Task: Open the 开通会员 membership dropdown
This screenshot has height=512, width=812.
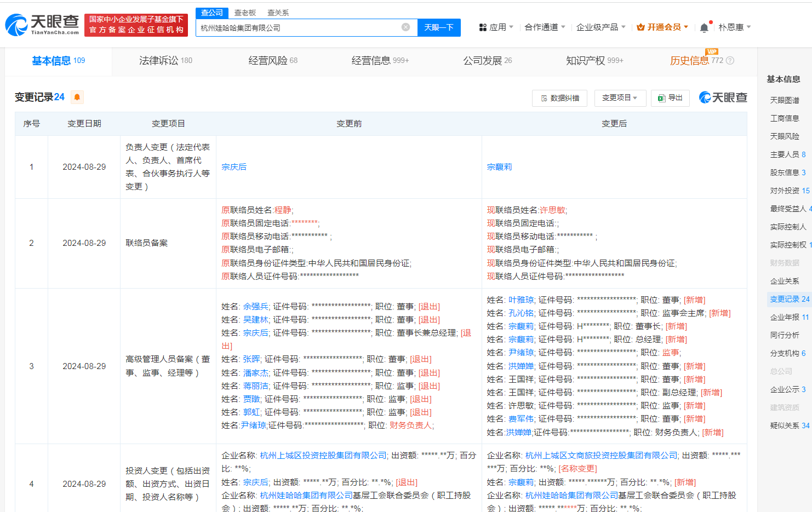Action: (x=662, y=27)
